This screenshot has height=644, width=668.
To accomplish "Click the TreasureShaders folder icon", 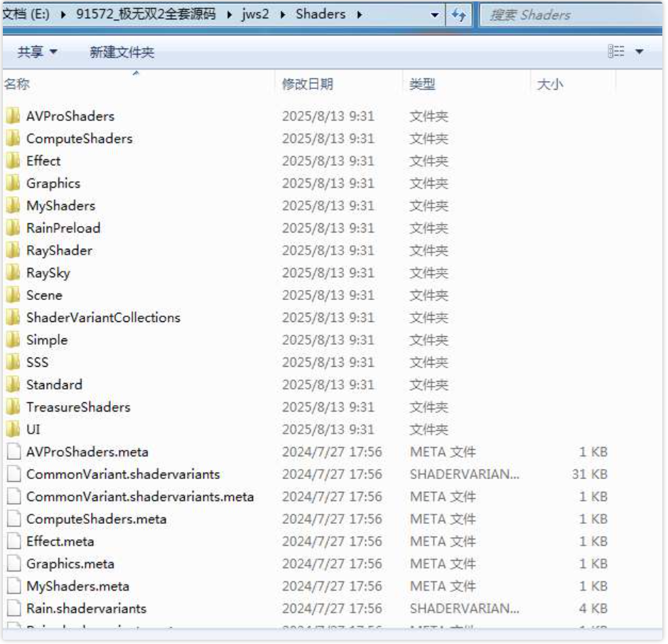I will pyautogui.click(x=13, y=407).
